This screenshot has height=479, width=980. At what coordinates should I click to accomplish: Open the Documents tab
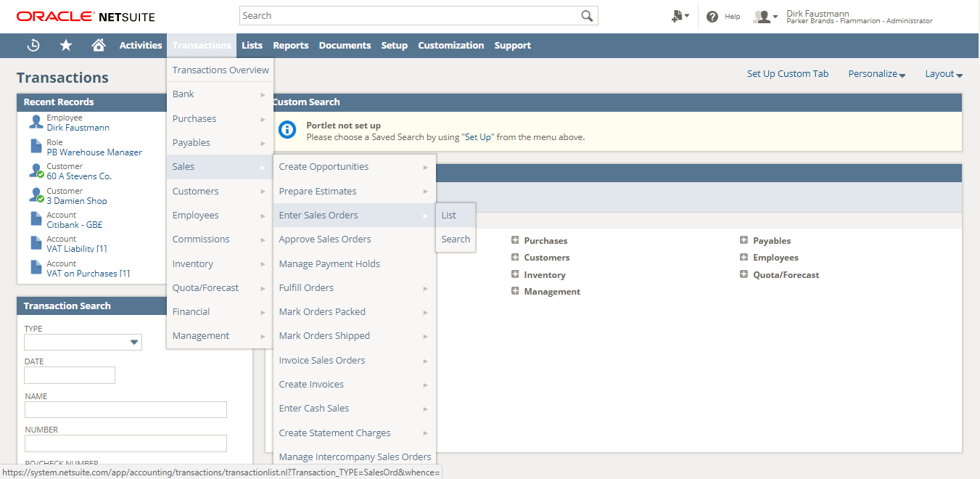pyautogui.click(x=345, y=45)
